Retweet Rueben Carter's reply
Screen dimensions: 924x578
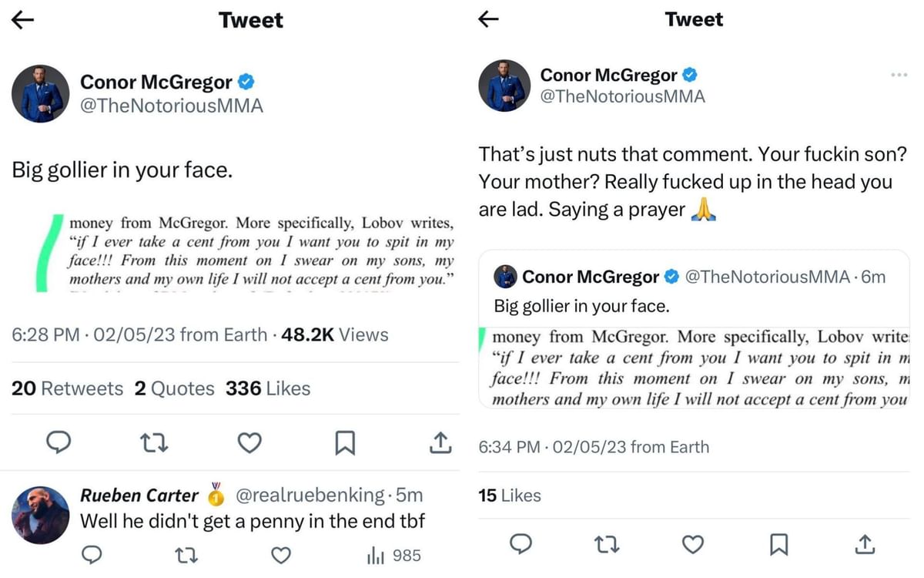click(x=186, y=555)
